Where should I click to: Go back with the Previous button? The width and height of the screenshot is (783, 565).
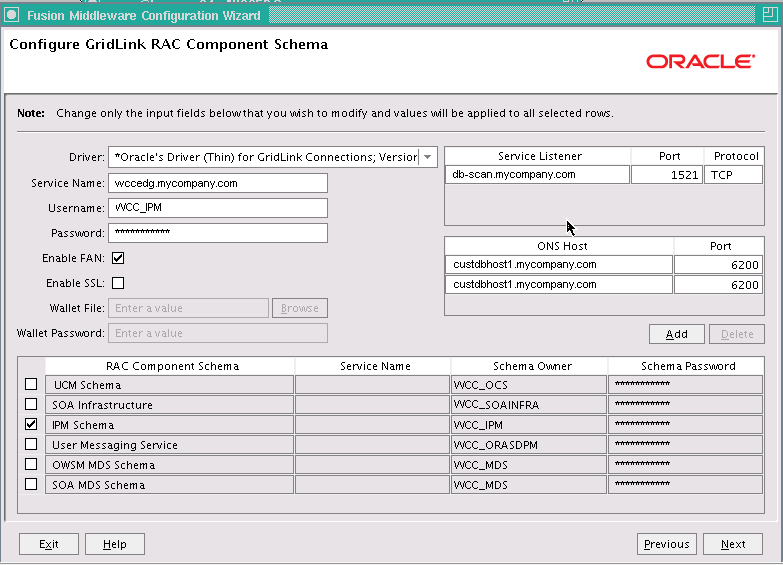click(667, 544)
